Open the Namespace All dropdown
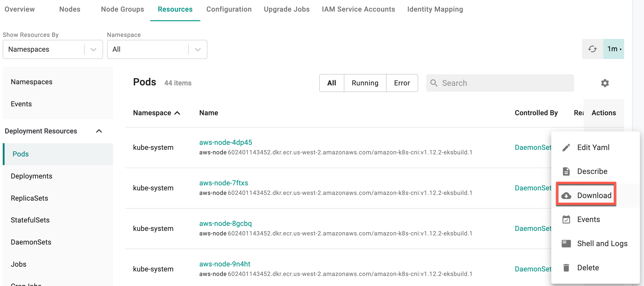 (157, 49)
